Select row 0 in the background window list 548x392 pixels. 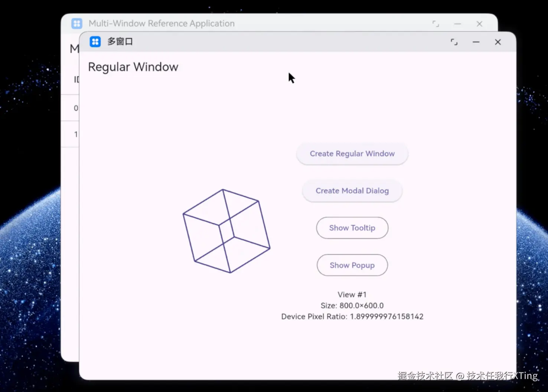pos(71,108)
